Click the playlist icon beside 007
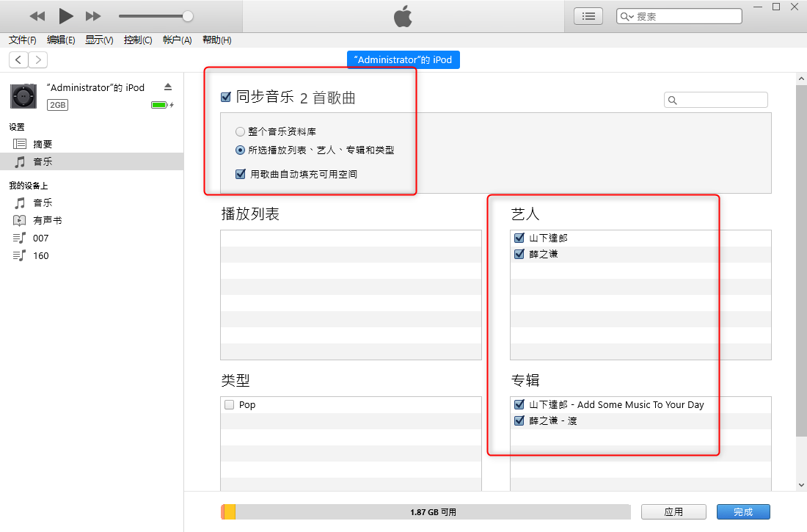 coord(20,238)
